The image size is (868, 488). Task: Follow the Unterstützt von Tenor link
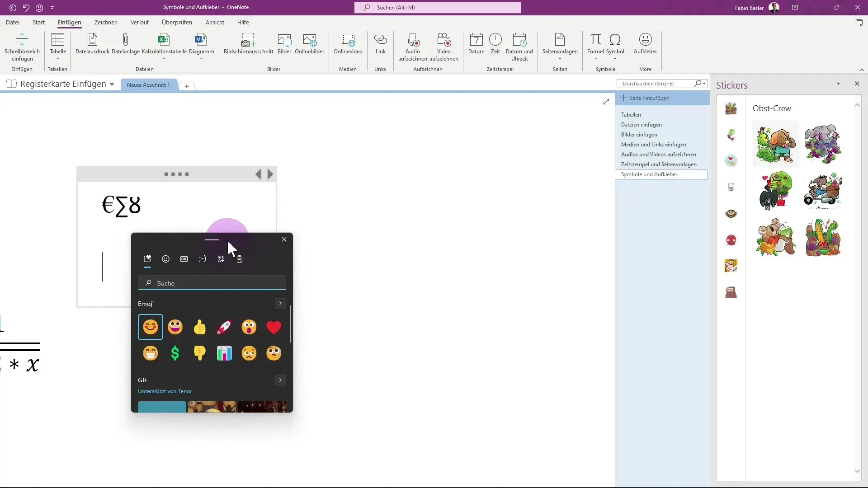165,391
